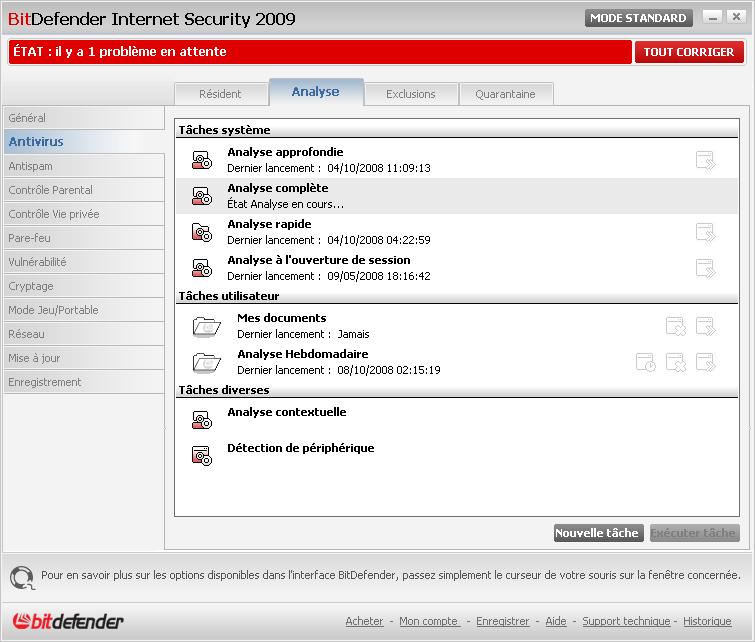Screen dimensions: 755x642
Task: Select Mode Jeu/Portable
Action: click(84, 310)
